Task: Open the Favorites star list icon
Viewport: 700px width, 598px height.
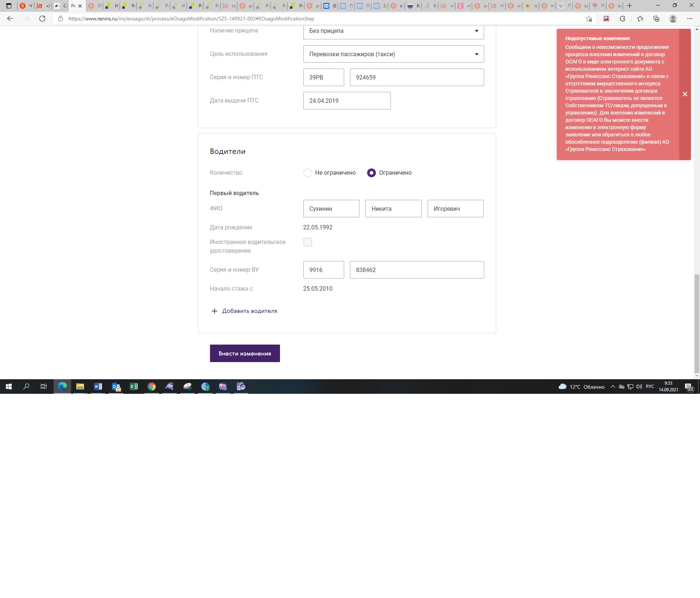Action: coord(640,19)
